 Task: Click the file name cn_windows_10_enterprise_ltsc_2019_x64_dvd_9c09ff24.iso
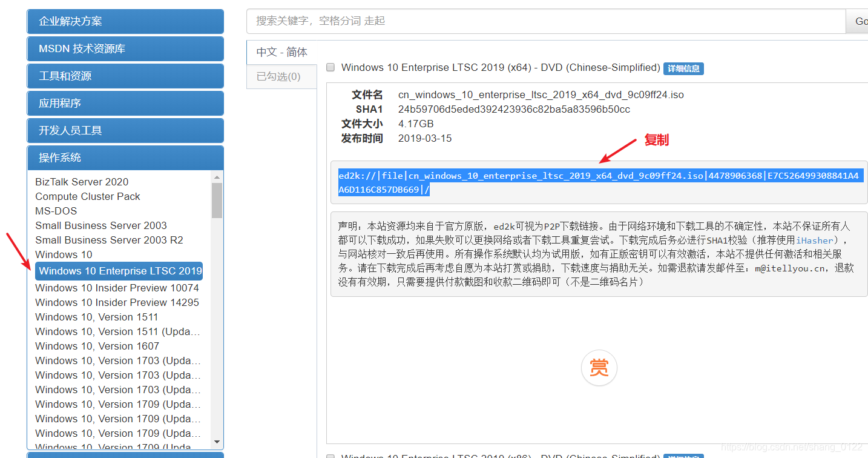click(541, 95)
